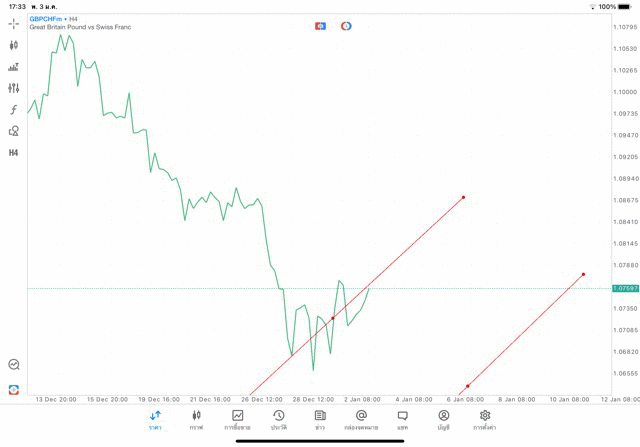The image size is (640, 447).
Task: Open the การซื้อขาย trade tab
Action: click(238, 420)
